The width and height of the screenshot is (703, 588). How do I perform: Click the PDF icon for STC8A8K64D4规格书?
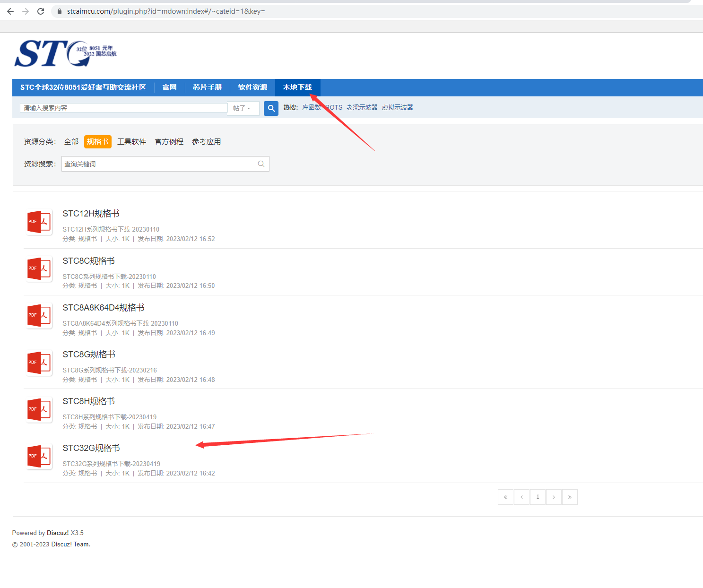(x=39, y=316)
